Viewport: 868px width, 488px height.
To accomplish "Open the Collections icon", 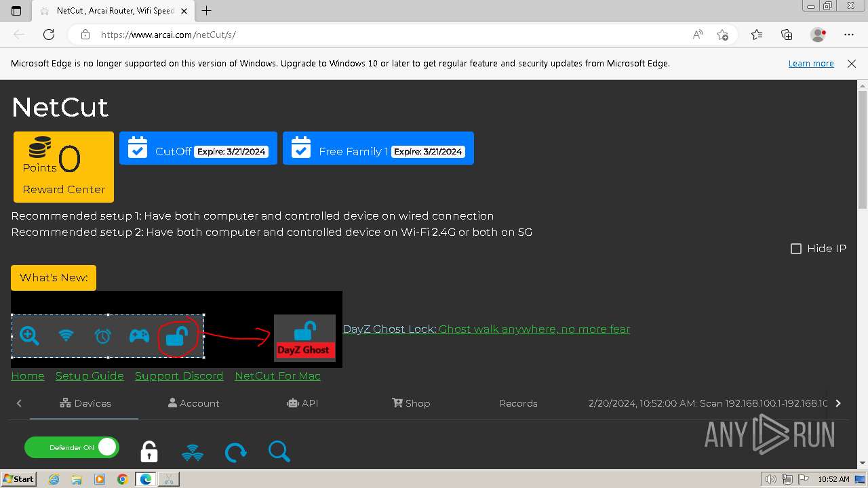I will coord(787,35).
